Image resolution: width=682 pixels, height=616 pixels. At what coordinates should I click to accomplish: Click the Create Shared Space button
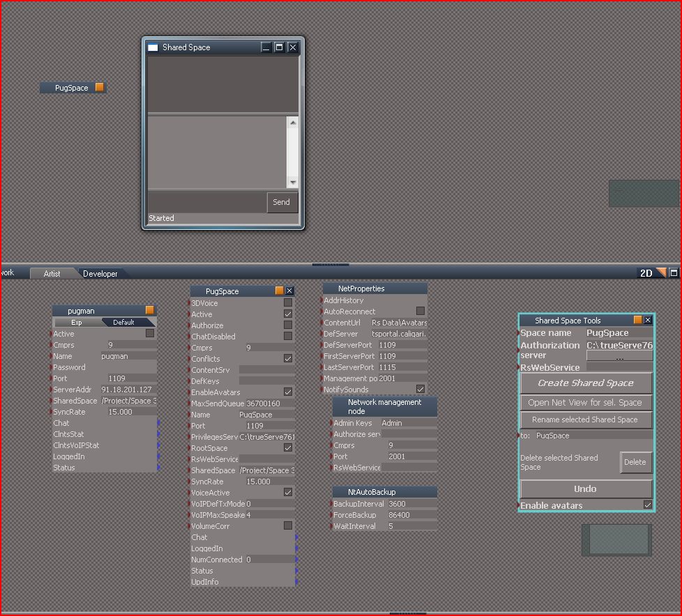pyautogui.click(x=586, y=383)
